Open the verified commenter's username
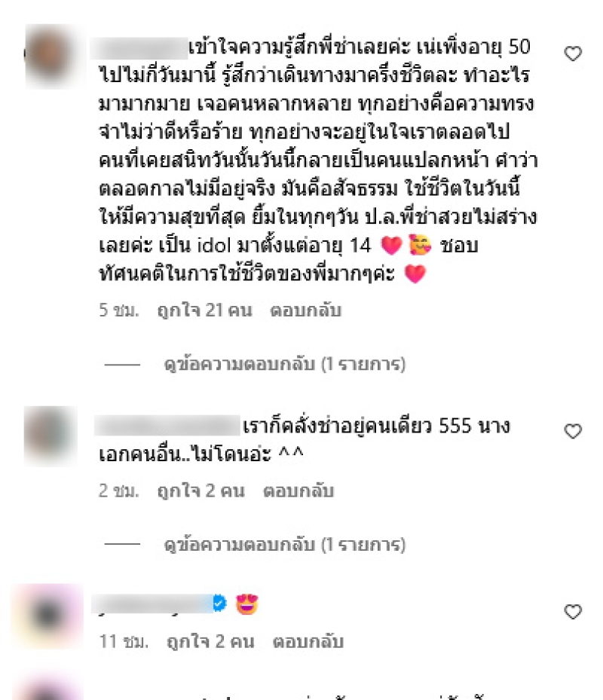603x700 pixels. pos(152,604)
